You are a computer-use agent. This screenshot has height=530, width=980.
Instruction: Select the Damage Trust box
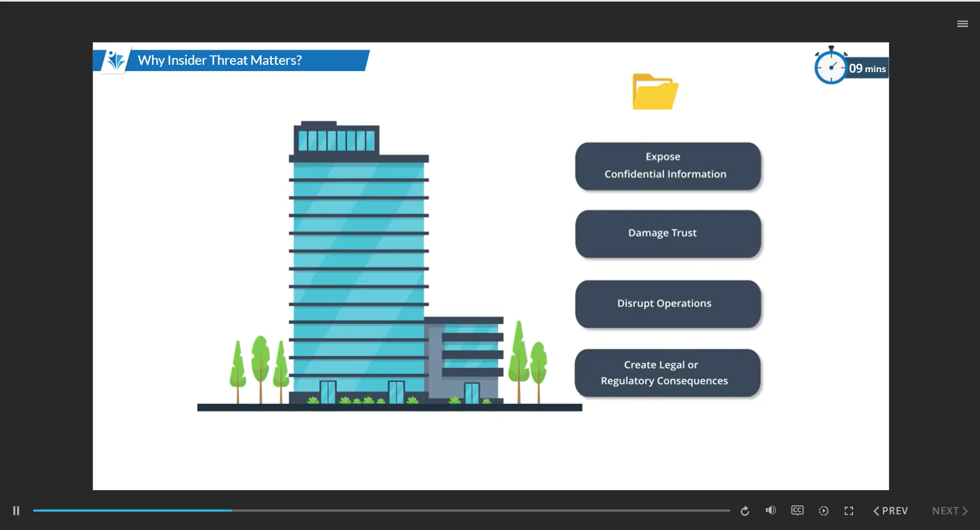668,233
